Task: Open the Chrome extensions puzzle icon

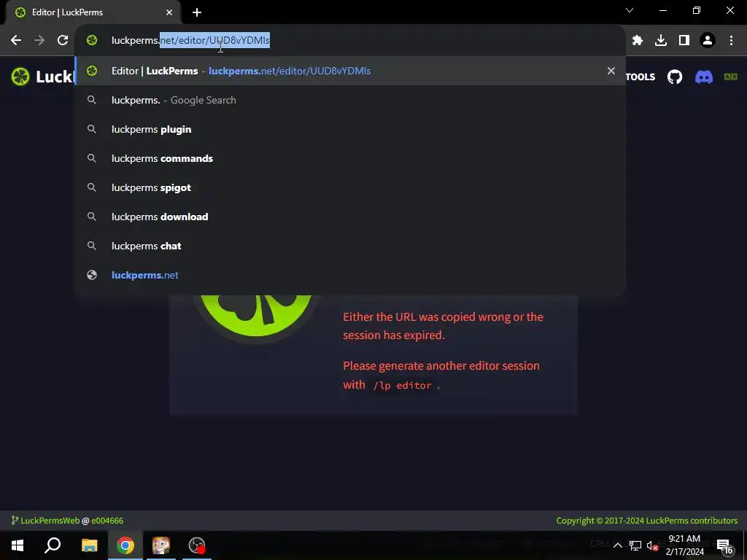Action: point(638,41)
